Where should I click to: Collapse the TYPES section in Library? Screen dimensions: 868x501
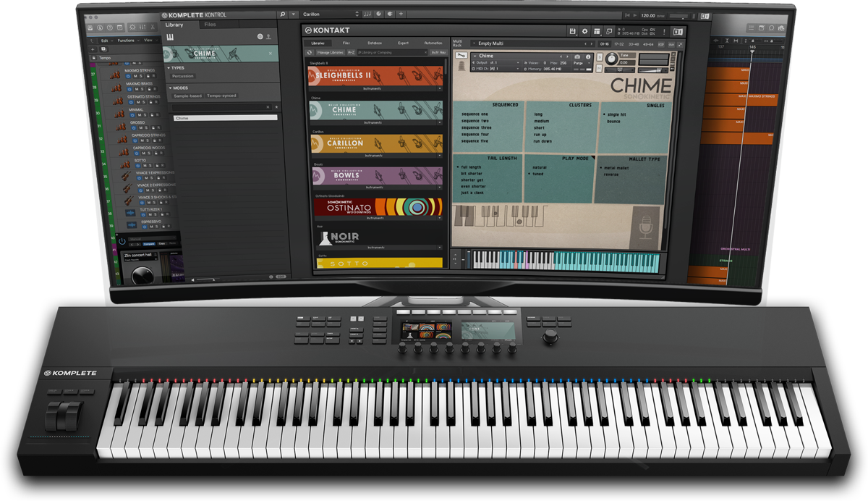pyautogui.click(x=169, y=68)
